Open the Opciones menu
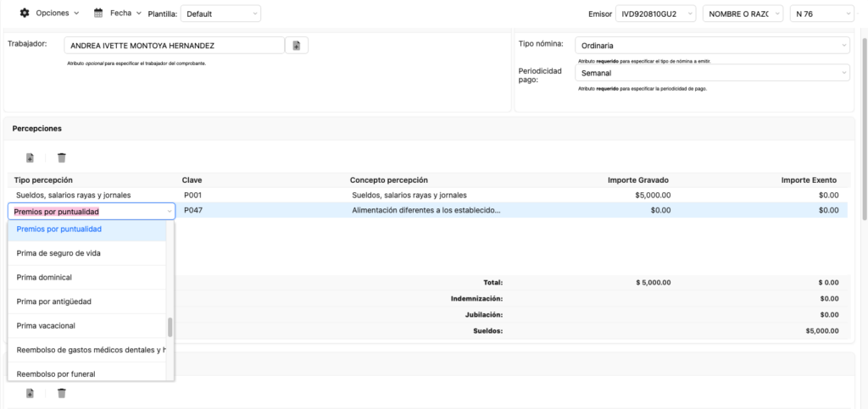 point(57,13)
